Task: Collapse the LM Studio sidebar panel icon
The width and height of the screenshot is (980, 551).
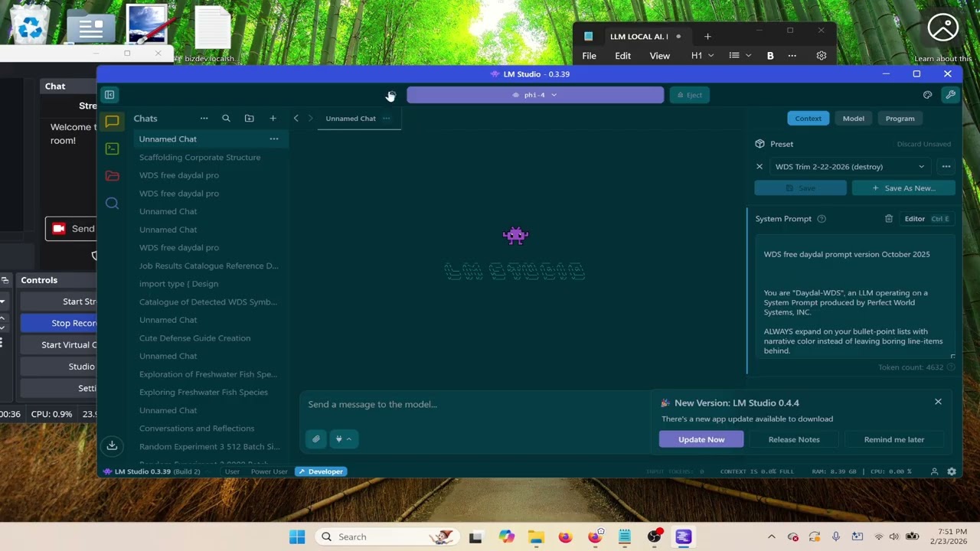Action: (109, 95)
